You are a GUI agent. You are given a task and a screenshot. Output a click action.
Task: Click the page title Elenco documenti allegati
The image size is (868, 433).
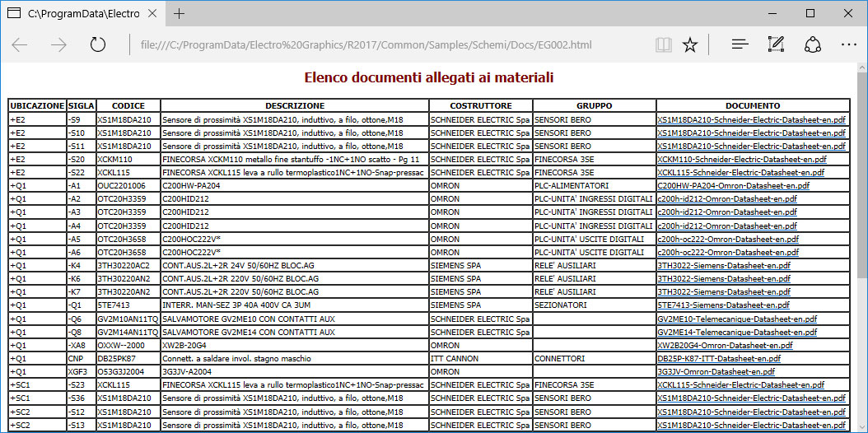(429, 78)
